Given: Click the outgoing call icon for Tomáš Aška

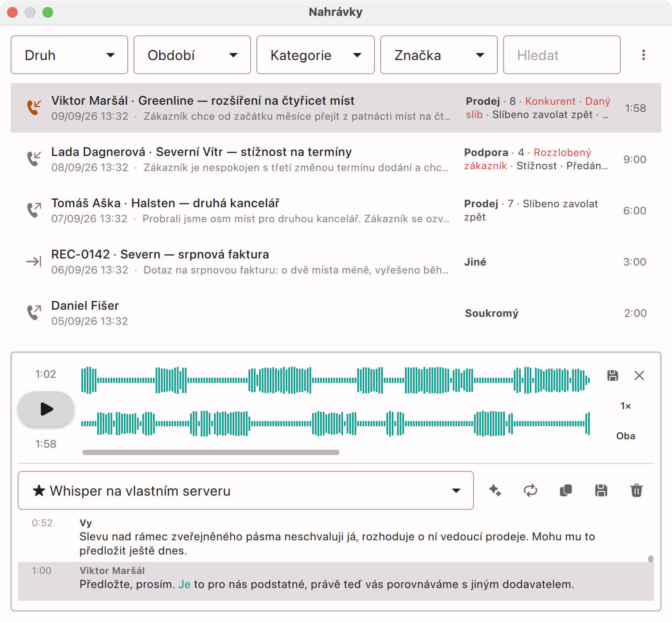Looking at the screenshot, I should pos(34,210).
